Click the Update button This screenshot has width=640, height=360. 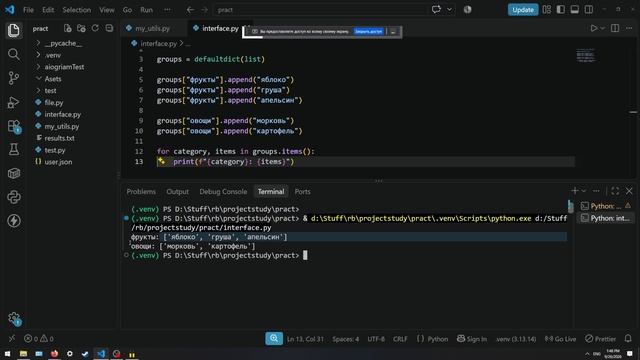[522, 10]
